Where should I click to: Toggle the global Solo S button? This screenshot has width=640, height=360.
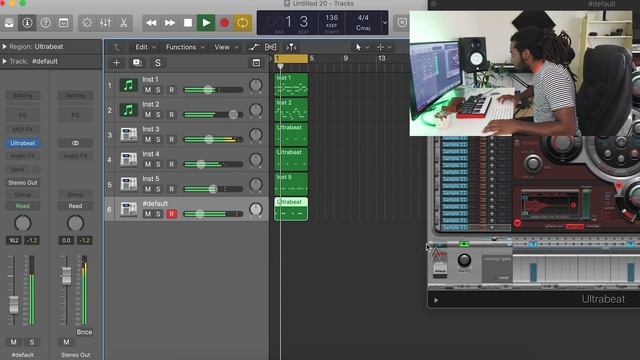(158, 63)
